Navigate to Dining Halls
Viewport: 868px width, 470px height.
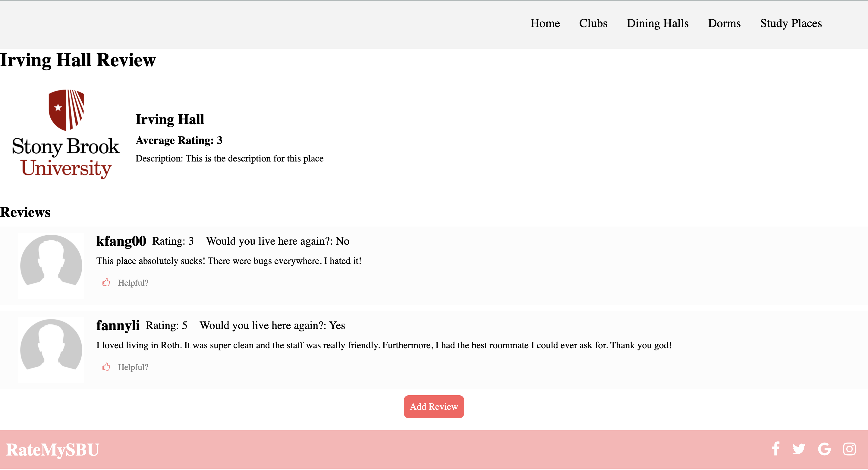[x=657, y=23]
